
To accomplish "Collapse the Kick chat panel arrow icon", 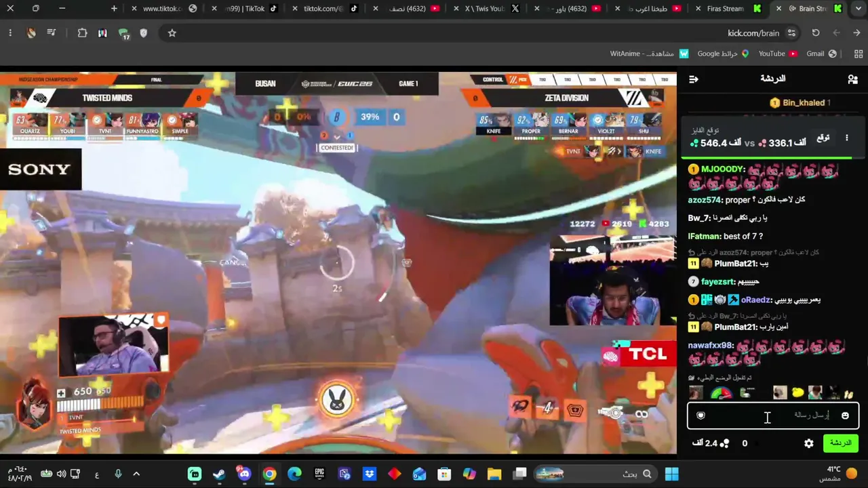I will 693,79.
